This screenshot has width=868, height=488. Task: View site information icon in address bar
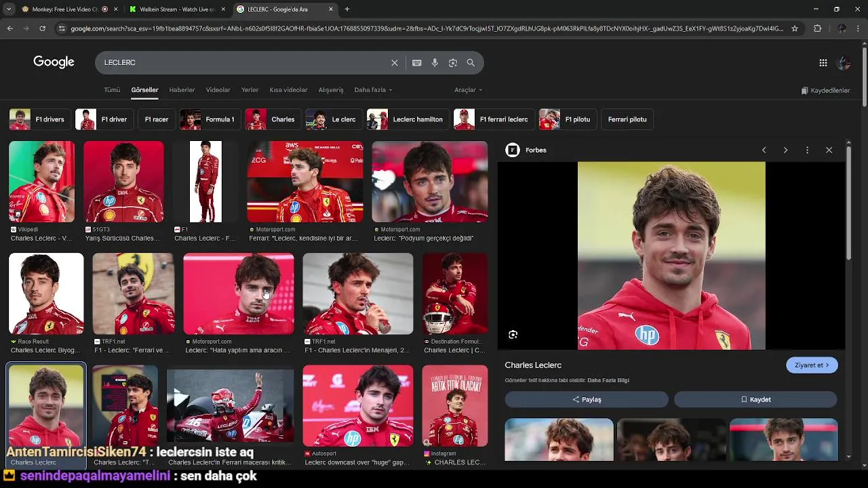pos(62,28)
